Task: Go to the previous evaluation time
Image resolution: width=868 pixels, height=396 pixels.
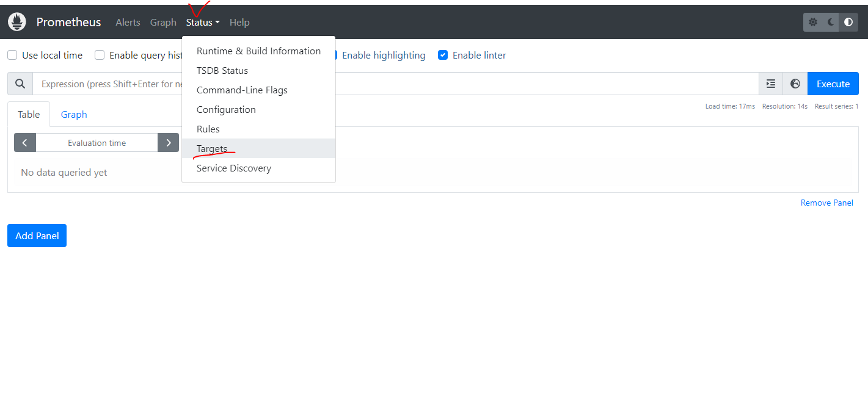Action: click(25, 143)
